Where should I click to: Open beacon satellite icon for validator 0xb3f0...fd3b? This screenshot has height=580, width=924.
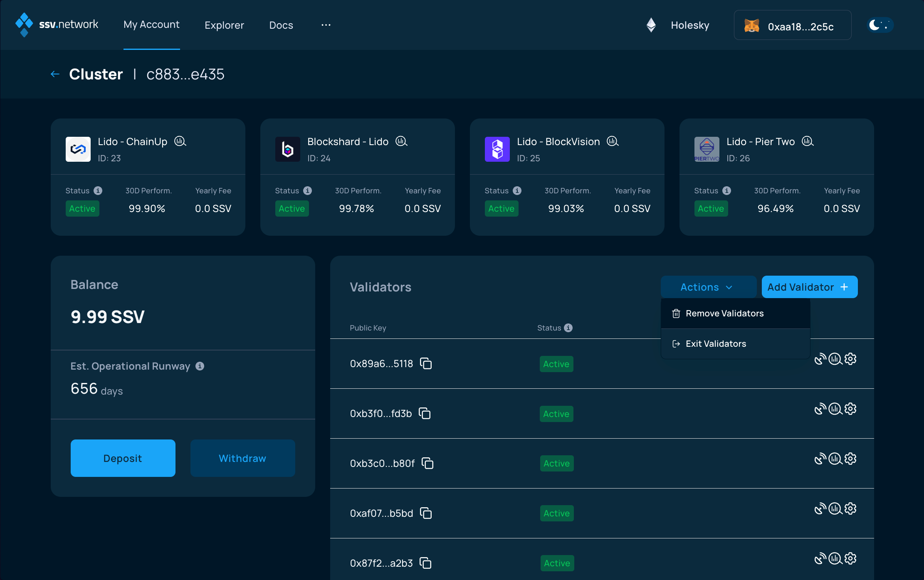click(820, 409)
